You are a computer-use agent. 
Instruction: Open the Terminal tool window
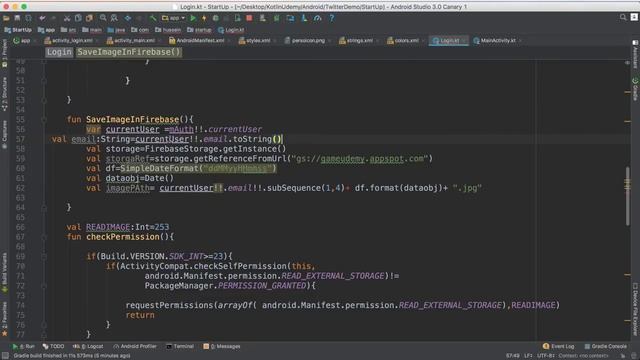point(180,346)
